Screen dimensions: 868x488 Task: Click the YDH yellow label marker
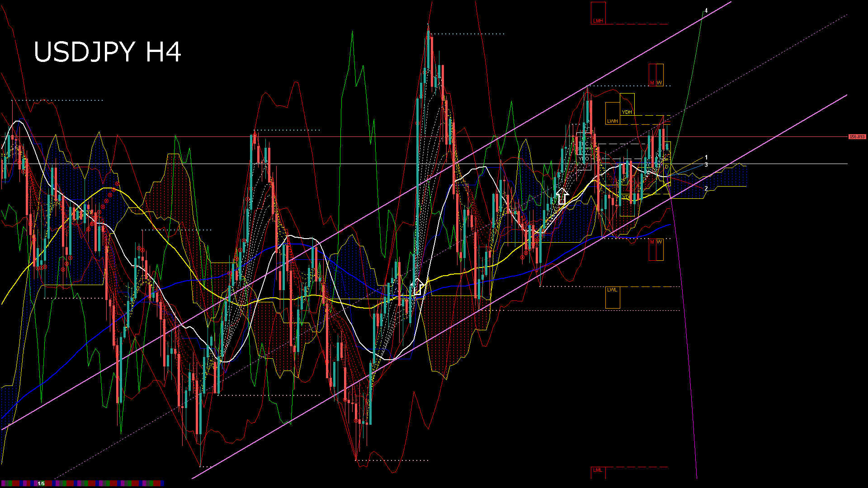[x=627, y=112]
